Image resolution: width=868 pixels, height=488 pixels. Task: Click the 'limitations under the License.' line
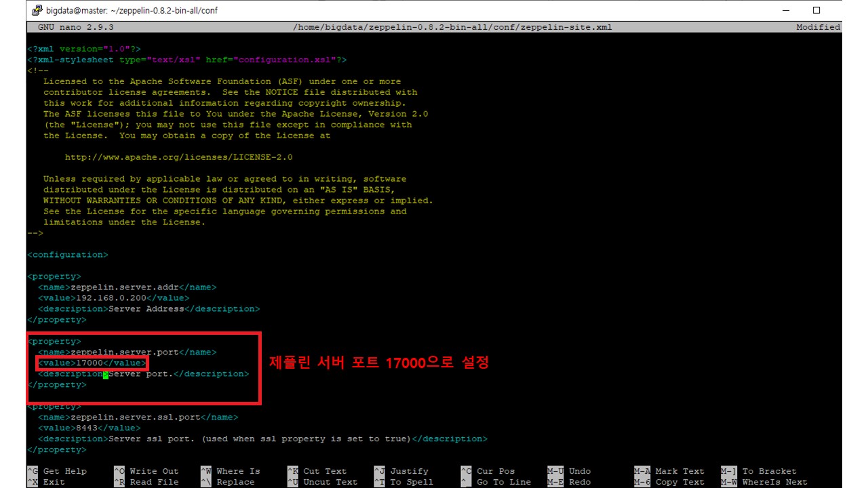click(125, 222)
